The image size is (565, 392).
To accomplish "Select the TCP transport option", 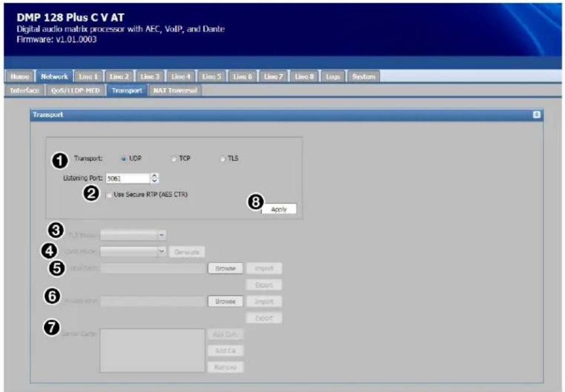I will point(174,159).
